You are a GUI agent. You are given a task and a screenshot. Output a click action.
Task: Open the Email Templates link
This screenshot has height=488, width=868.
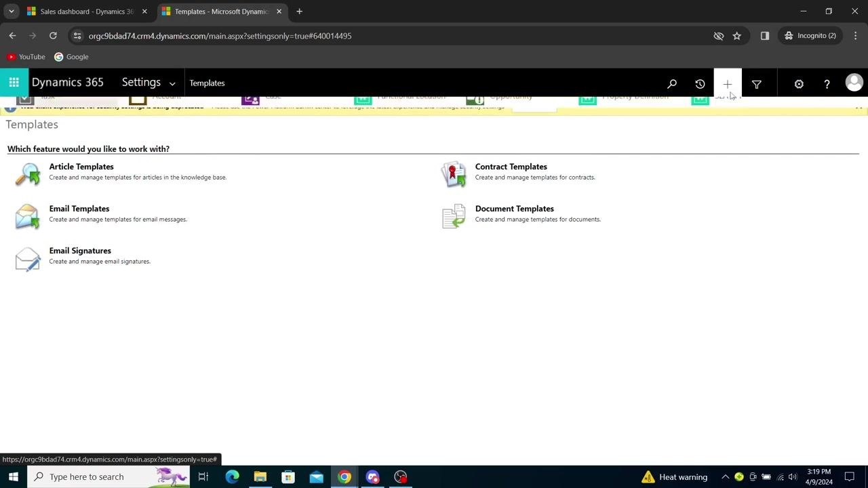pos(79,209)
